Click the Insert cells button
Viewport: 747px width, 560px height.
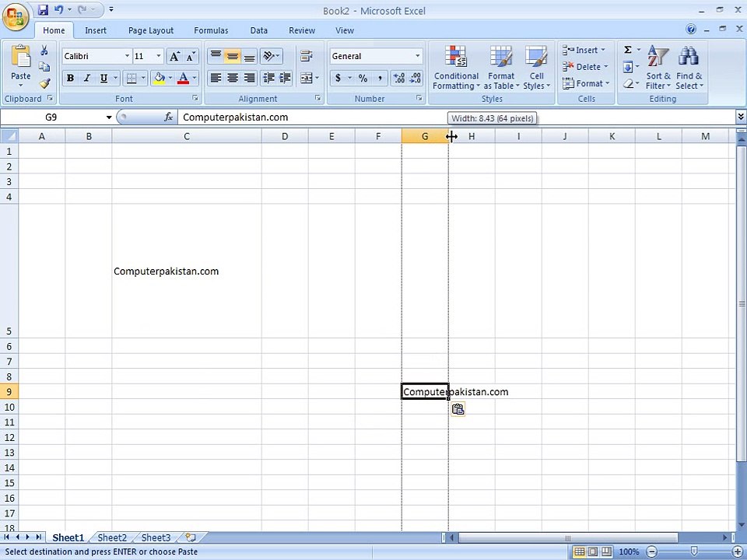[x=584, y=50]
